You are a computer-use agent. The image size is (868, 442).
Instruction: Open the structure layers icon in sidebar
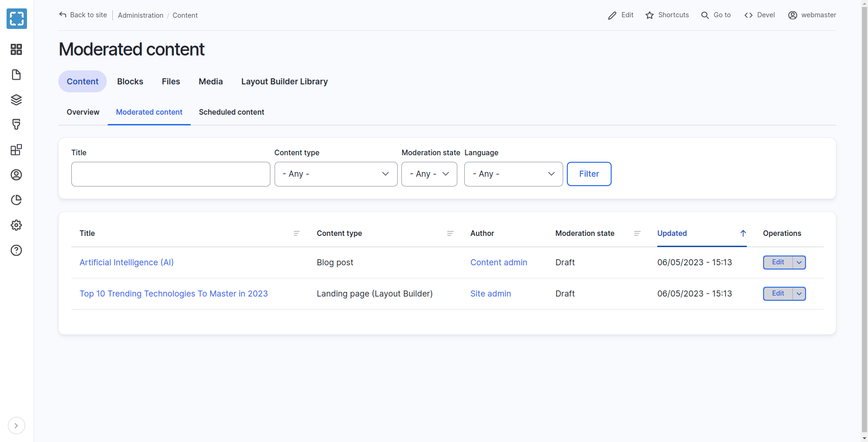[x=16, y=100]
